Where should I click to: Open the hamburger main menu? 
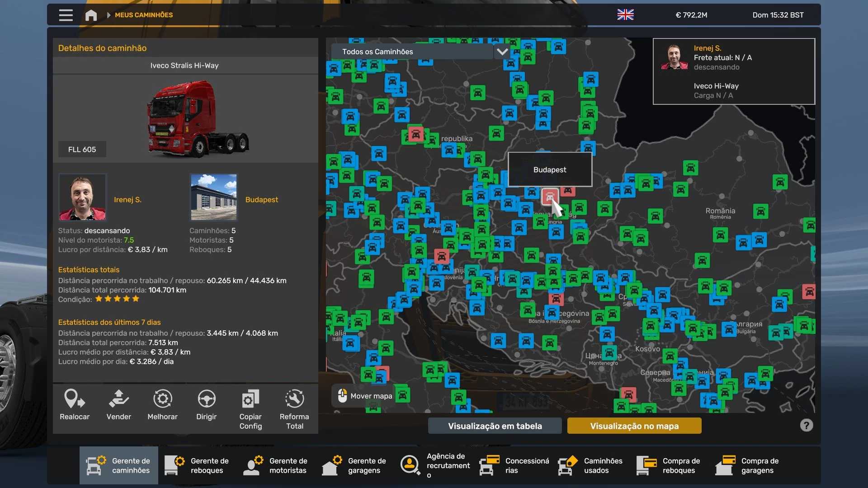coord(66,15)
